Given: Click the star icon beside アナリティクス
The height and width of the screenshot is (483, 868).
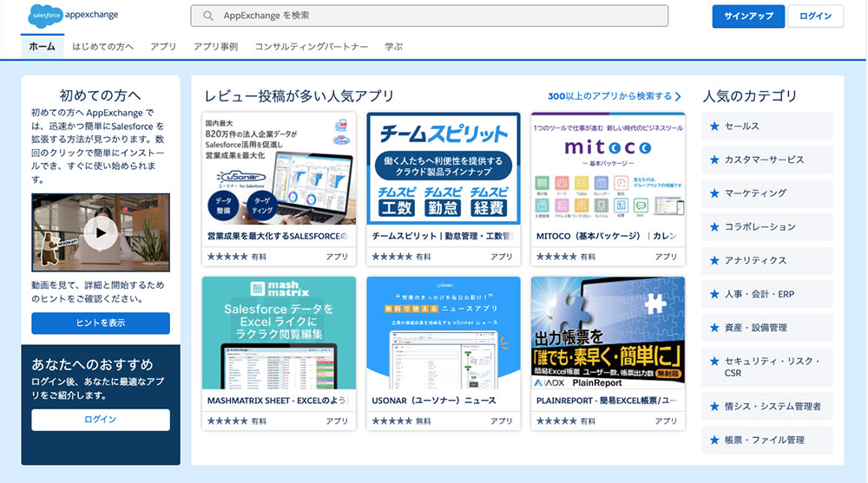Looking at the screenshot, I should [714, 260].
